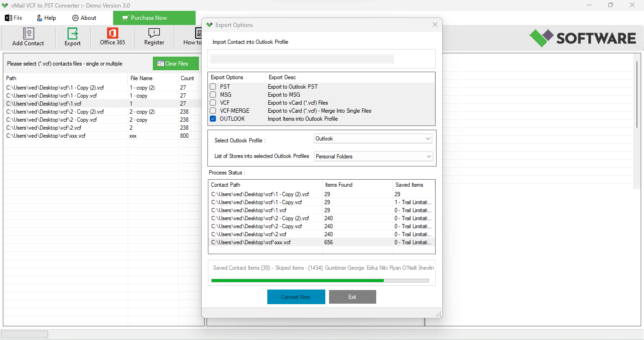Screen dimensions: 644x340
Task: Select the 1.vcf row in main file list
Action: (x=103, y=104)
